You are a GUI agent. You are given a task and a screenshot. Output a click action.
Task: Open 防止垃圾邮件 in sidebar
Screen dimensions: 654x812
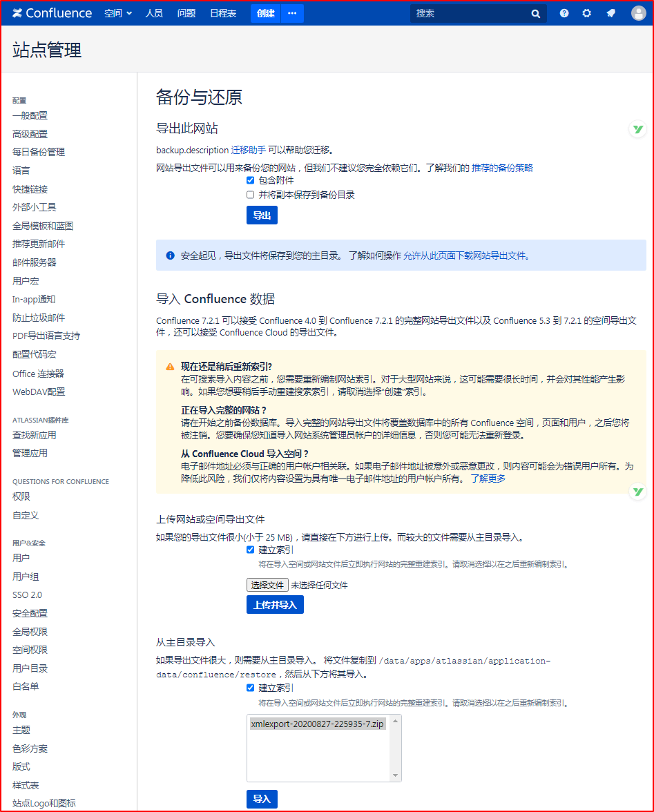click(39, 318)
